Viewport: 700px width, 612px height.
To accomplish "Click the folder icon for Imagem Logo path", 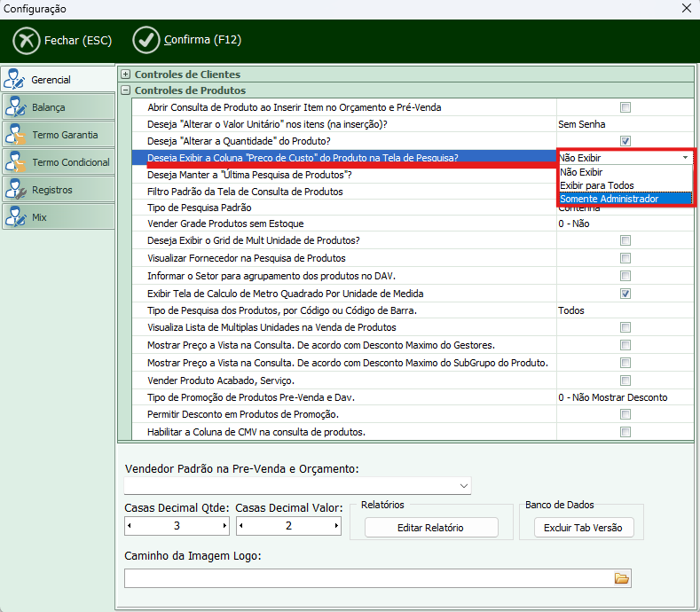I will (x=622, y=578).
